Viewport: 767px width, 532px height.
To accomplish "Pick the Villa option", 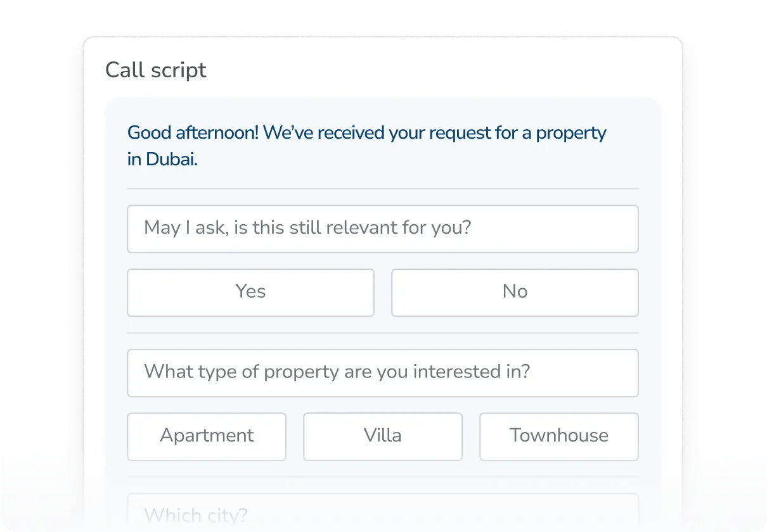I will 383,436.
